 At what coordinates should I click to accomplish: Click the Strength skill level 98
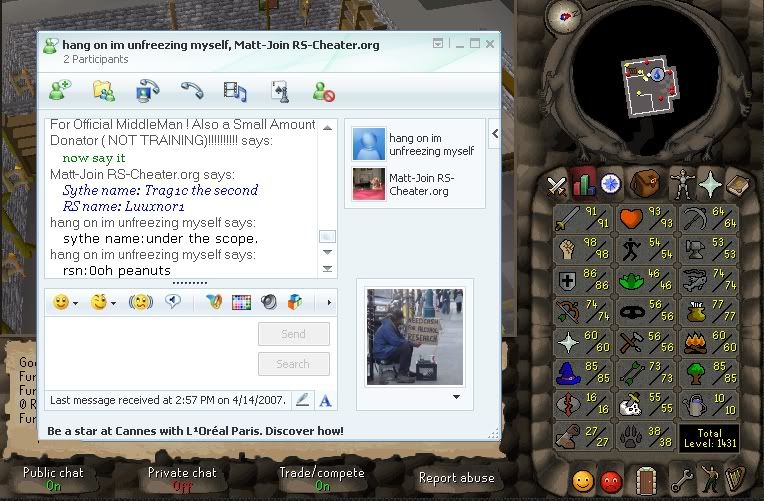[x=583, y=249]
